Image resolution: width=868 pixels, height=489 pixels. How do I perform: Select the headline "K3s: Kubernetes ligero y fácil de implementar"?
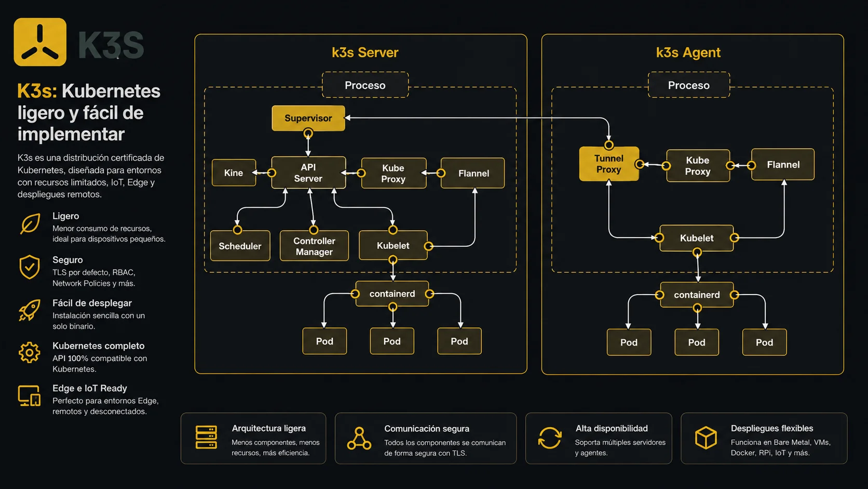click(89, 112)
